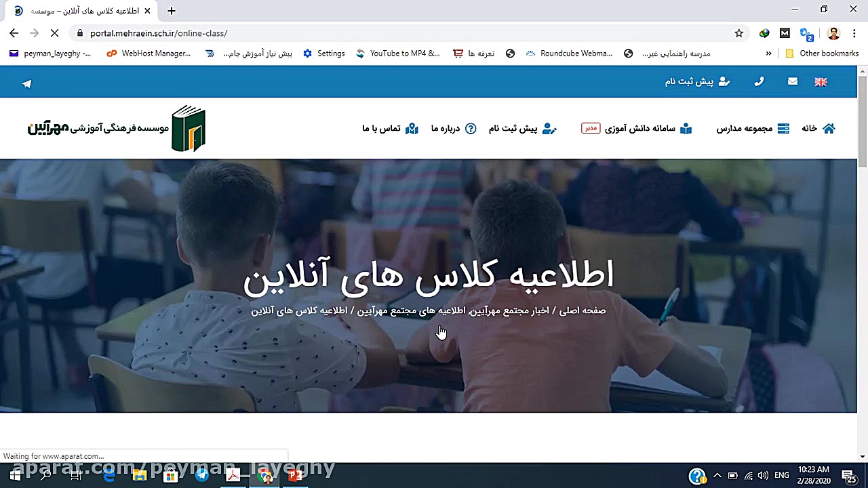Open Chrome's three-dot menu

coord(854,33)
